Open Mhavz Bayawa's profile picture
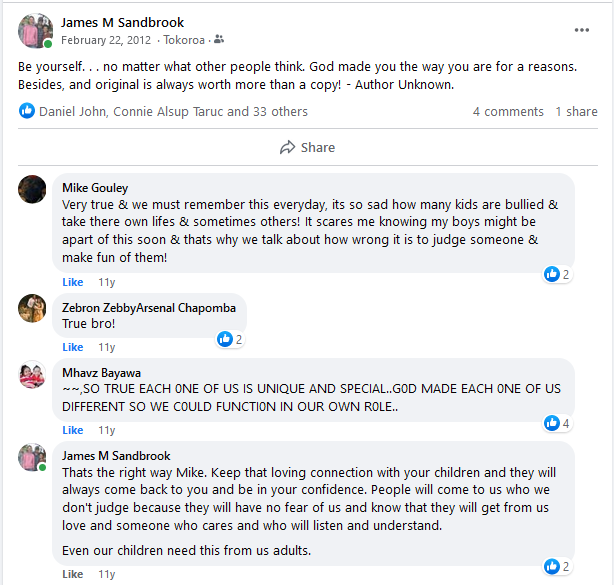Image resolution: width=614 pixels, height=585 pixels. (32, 374)
